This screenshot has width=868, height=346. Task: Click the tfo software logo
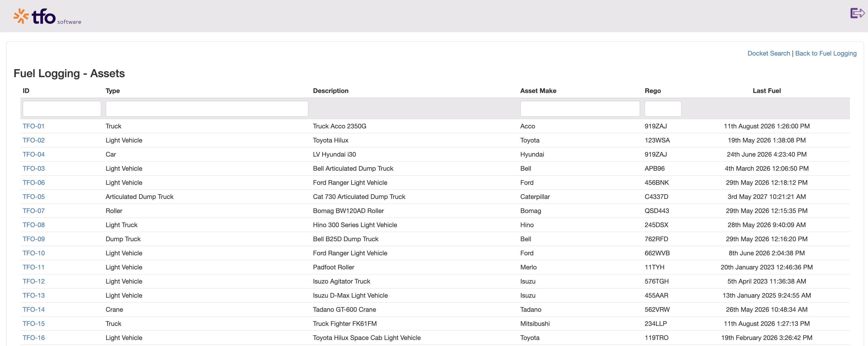pyautogui.click(x=47, y=16)
